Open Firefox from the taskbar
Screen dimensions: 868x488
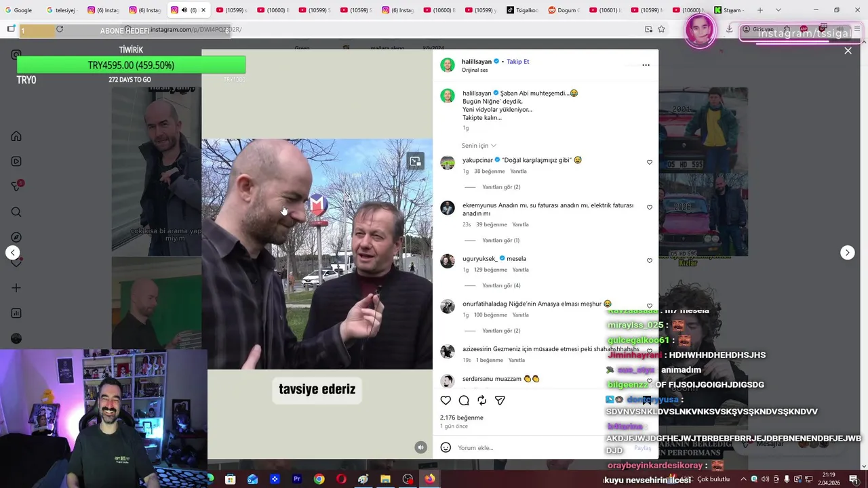430,479
